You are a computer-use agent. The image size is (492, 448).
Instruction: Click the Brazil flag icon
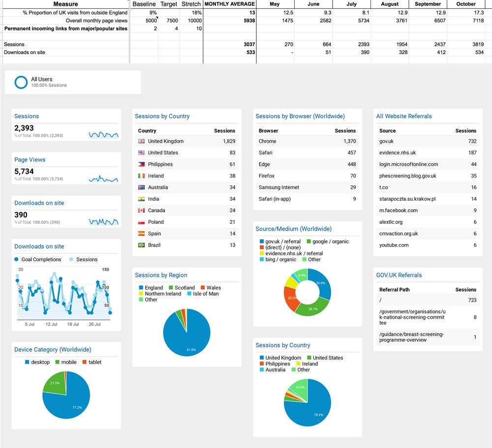click(142, 245)
